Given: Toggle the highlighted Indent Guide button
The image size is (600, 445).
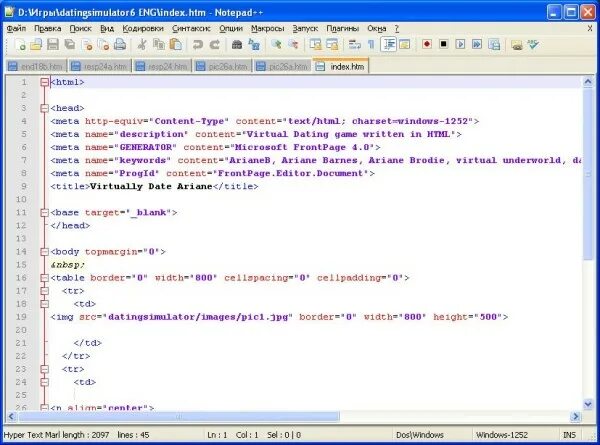Looking at the screenshot, I should 389,45.
